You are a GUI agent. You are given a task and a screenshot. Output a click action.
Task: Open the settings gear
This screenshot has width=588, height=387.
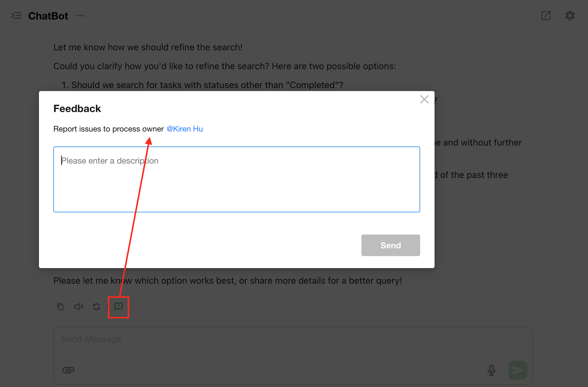(x=570, y=16)
